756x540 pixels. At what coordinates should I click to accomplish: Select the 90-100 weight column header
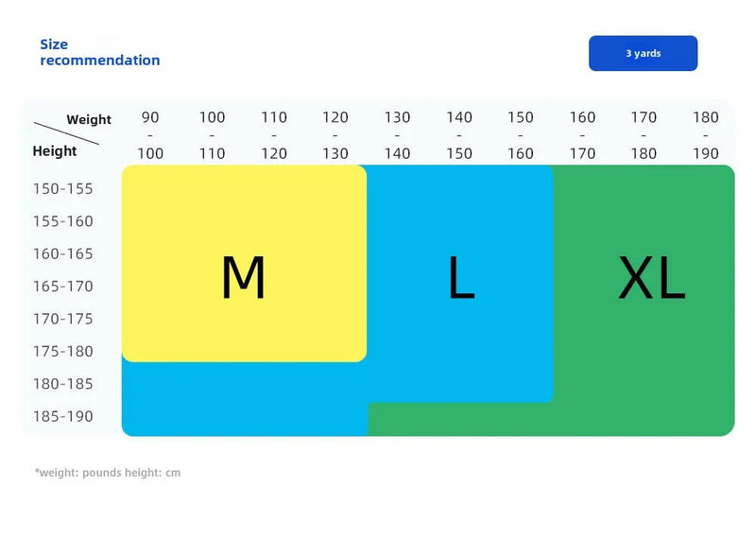(x=150, y=135)
